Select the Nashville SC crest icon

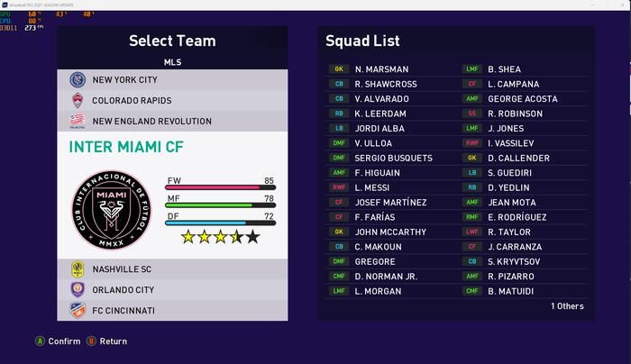78,268
